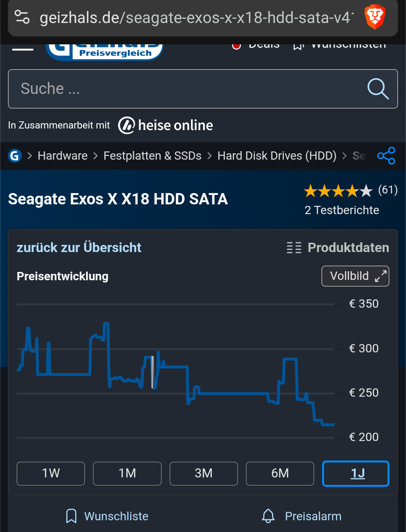Image resolution: width=406 pixels, height=532 pixels.
Task: Open the Produktdaten section
Action: [x=338, y=248]
